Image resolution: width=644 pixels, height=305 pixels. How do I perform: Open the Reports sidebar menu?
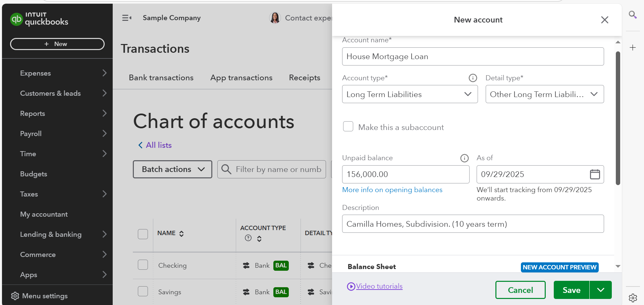[33, 114]
